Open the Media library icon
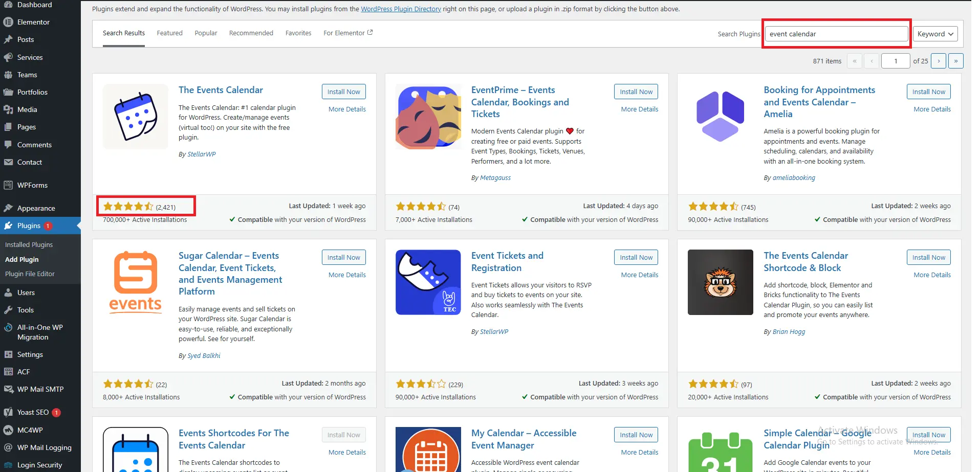980x472 pixels. coord(8,109)
